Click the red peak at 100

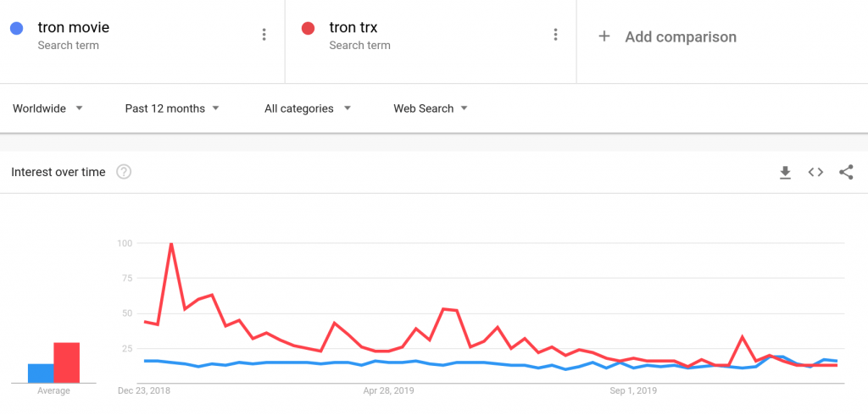tap(171, 243)
